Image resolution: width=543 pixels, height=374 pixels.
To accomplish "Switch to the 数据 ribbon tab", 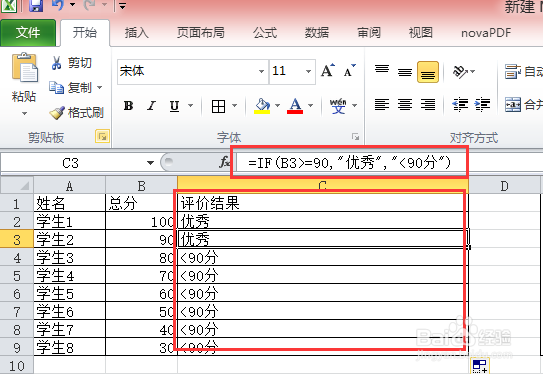I will [317, 33].
